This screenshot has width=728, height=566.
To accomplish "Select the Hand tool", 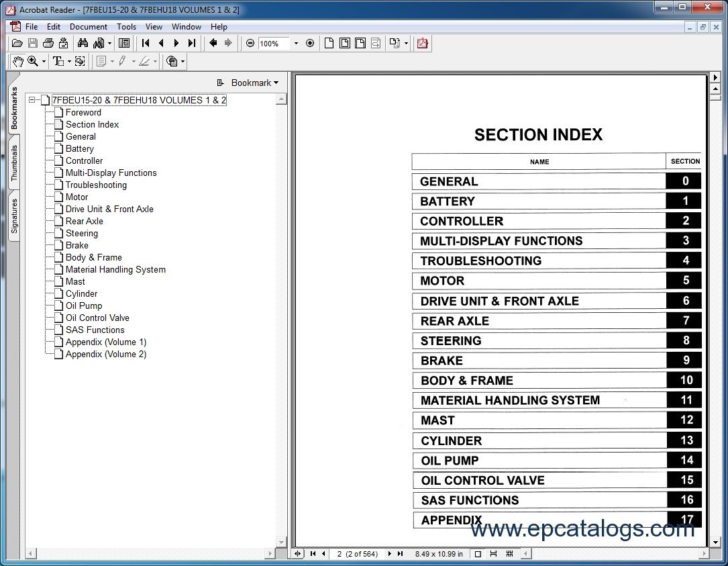I will click(17, 61).
